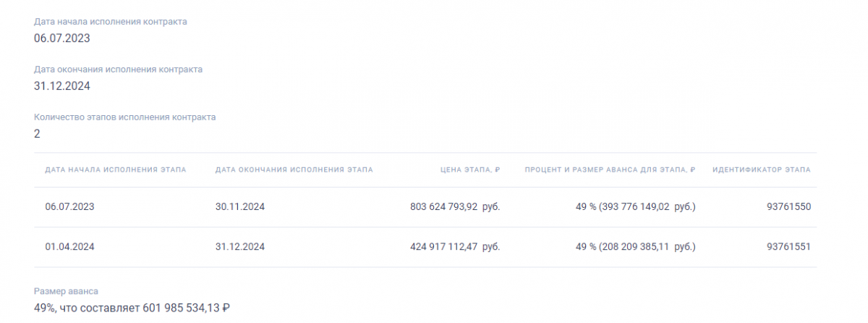Select first stage end date 30.11.2024
The height and width of the screenshot is (323, 868).
240,206
